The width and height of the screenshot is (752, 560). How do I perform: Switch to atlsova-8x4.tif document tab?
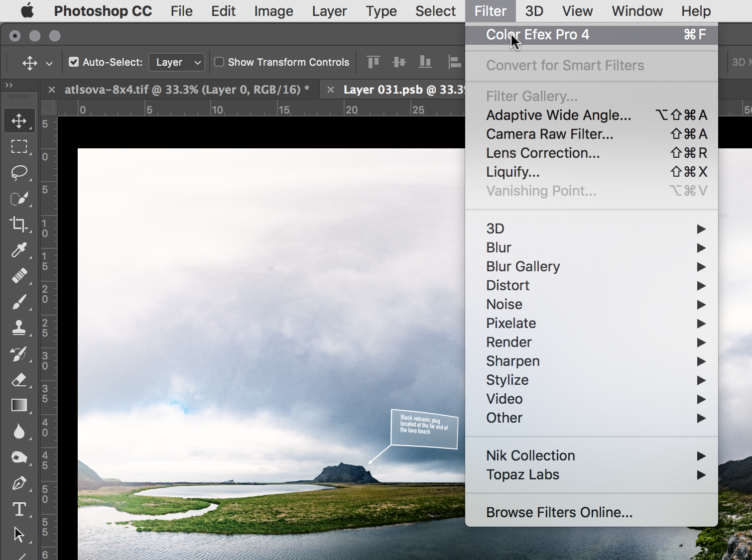[x=187, y=90]
